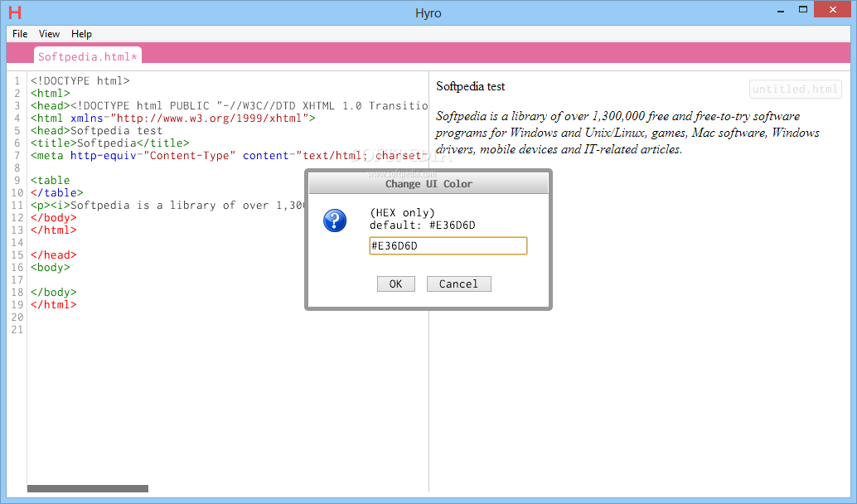Open the View menu
The width and height of the screenshot is (857, 504).
[x=49, y=34]
